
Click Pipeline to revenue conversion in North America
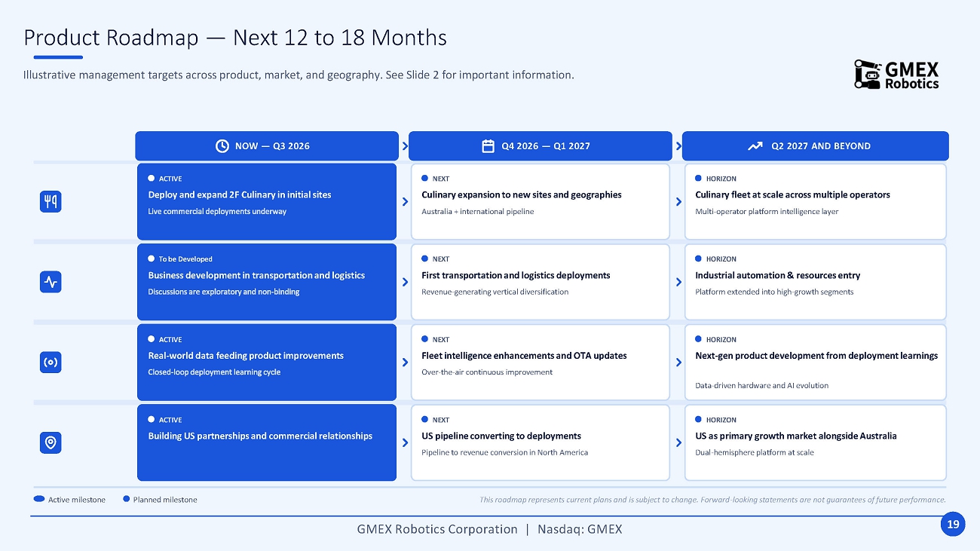coord(505,453)
